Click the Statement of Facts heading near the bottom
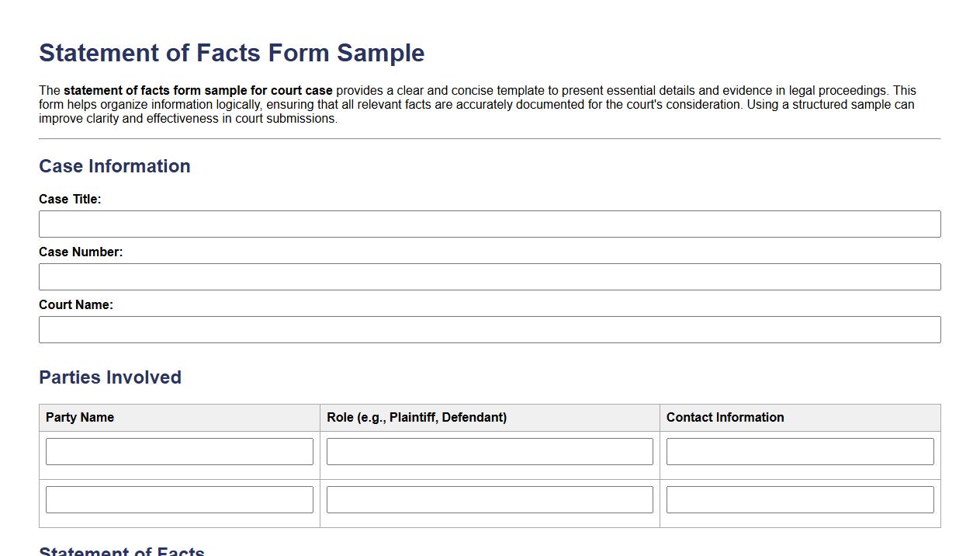 click(121, 551)
